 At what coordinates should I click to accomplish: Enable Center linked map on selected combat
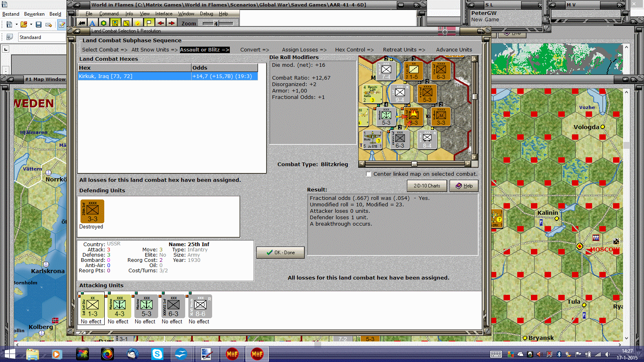tap(369, 174)
